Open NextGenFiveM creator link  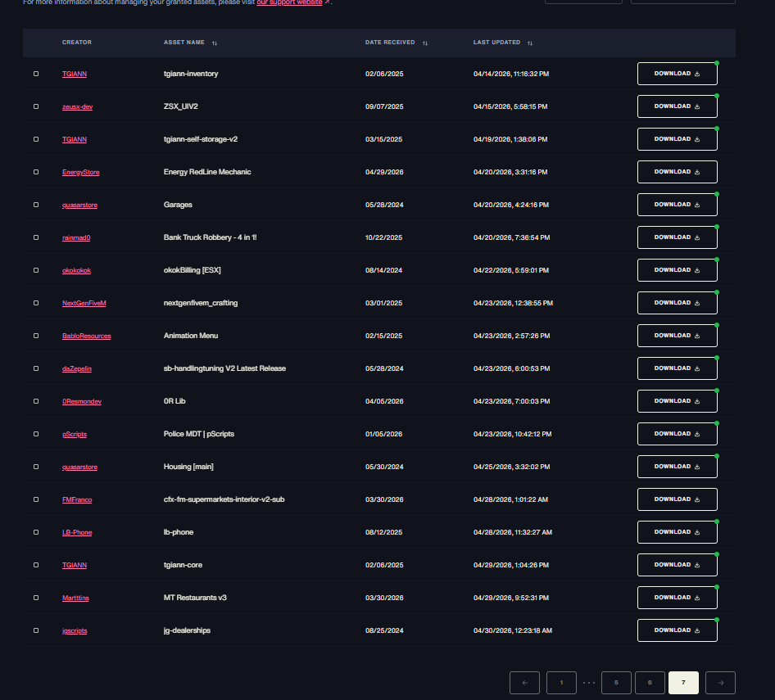pyautogui.click(x=84, y=303)
